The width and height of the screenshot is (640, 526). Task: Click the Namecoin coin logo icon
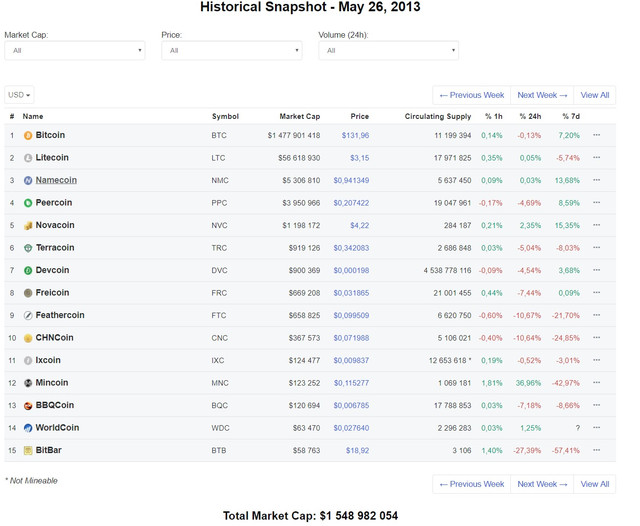(28, 180)
